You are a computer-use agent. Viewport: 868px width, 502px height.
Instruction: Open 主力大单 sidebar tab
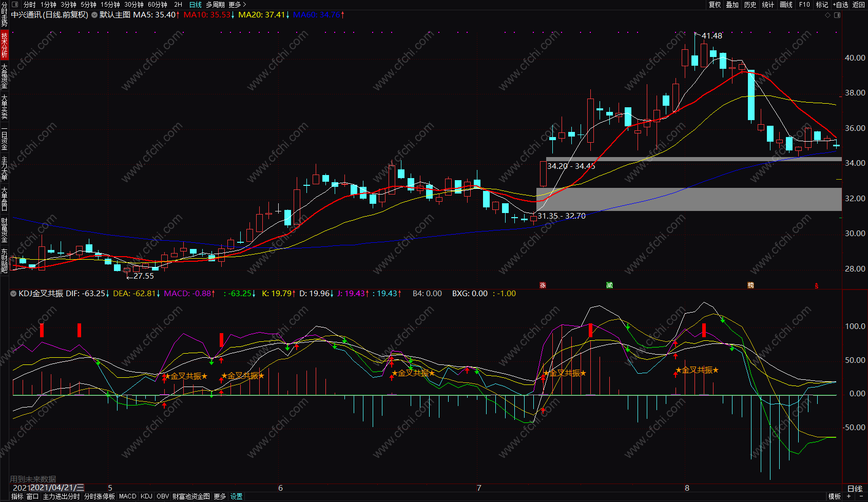[x=4, y=169]
